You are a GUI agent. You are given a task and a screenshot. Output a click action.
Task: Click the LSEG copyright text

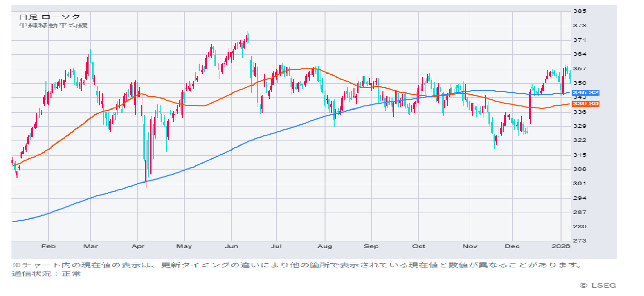click(598, 286)
